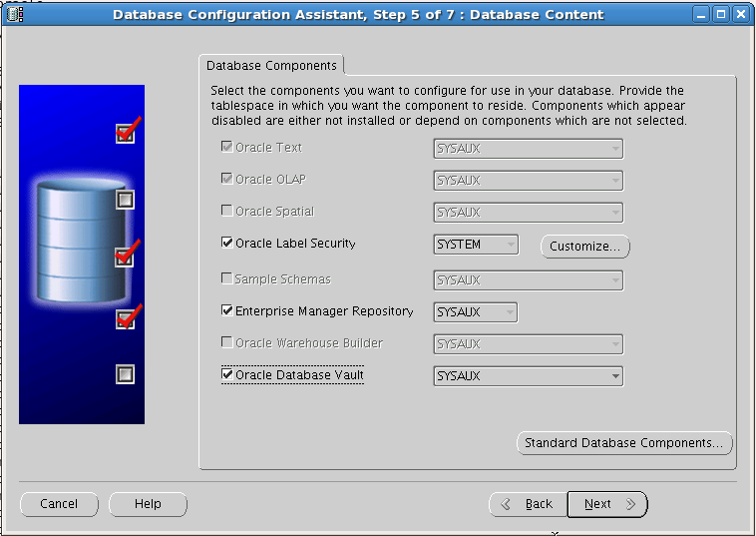Click the database cylinder illustration
This screenshot has width=756, height=536.
[81, 241]
